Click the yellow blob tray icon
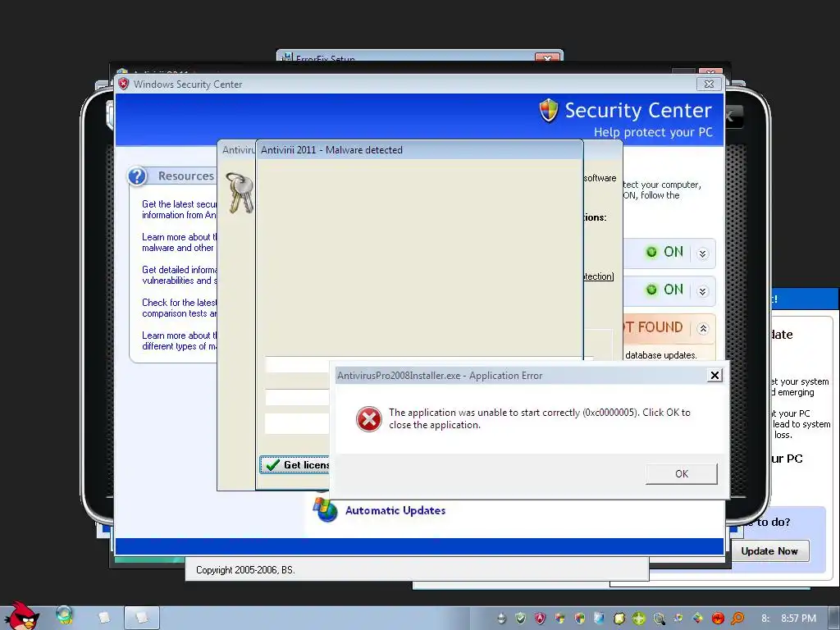Image resolution: width=840 pixels, height=630 pixels. click(619, 619)
